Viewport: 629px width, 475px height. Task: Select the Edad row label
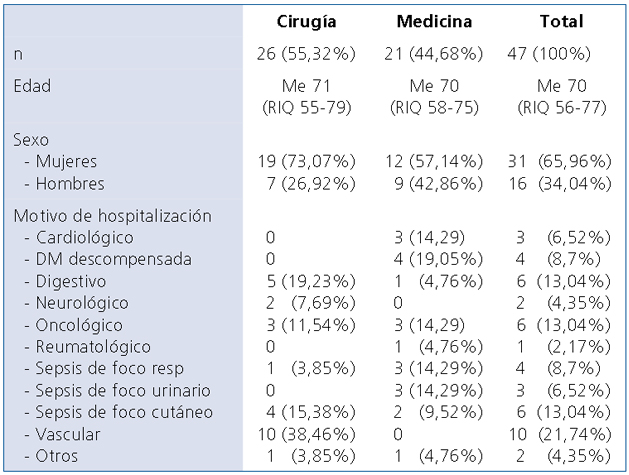32,87
